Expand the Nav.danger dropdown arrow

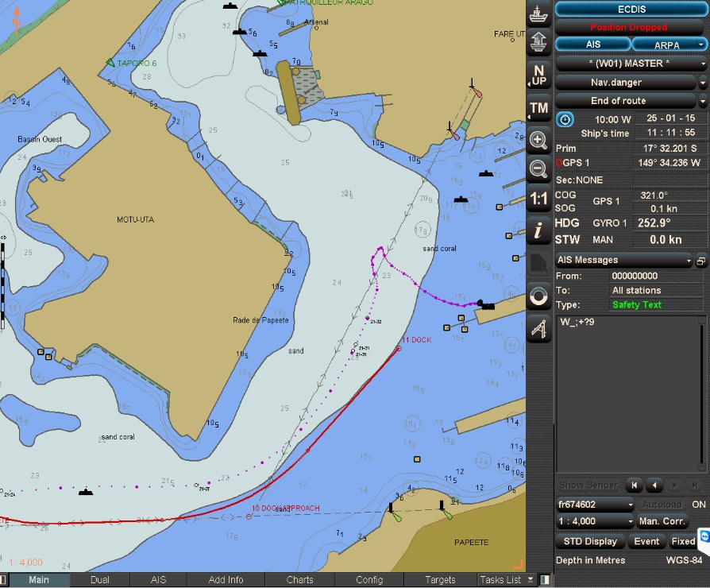pos(703,83)
